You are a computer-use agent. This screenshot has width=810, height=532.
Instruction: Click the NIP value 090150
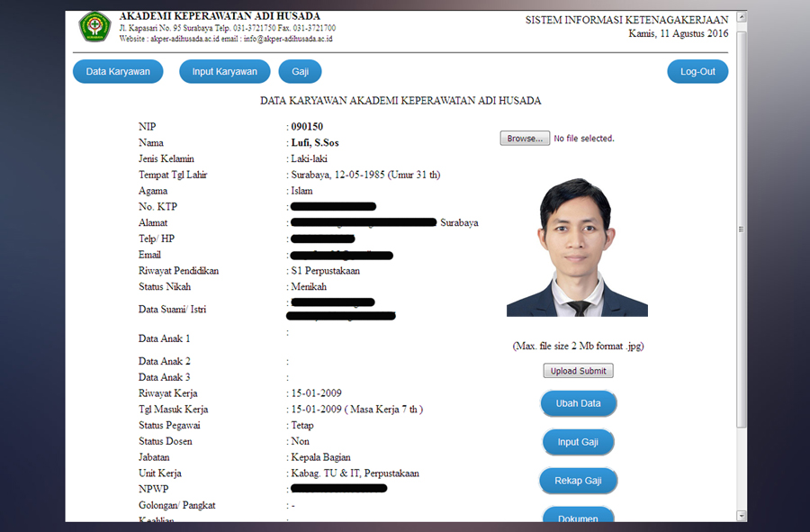pyautogui.click(x=307, y=127)
